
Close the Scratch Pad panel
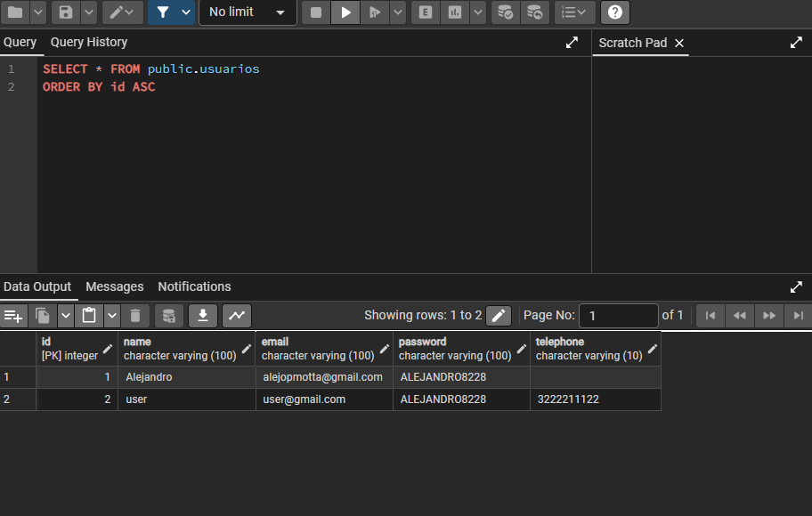(x=679, y=43)
